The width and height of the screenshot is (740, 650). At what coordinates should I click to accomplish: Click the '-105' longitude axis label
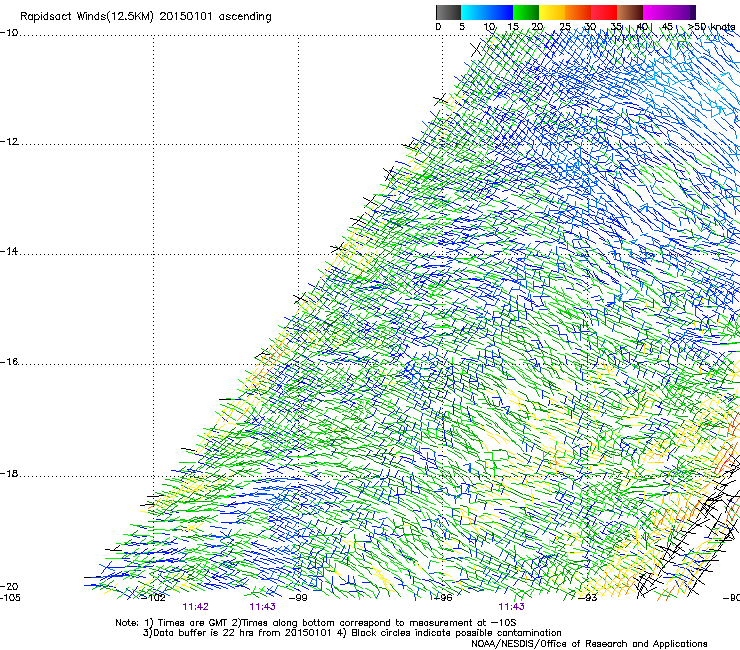[x=10, y=597]
